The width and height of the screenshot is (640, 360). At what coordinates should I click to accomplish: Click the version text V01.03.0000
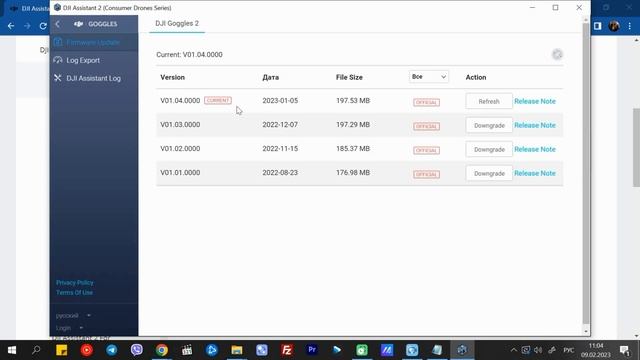[180, 124]
